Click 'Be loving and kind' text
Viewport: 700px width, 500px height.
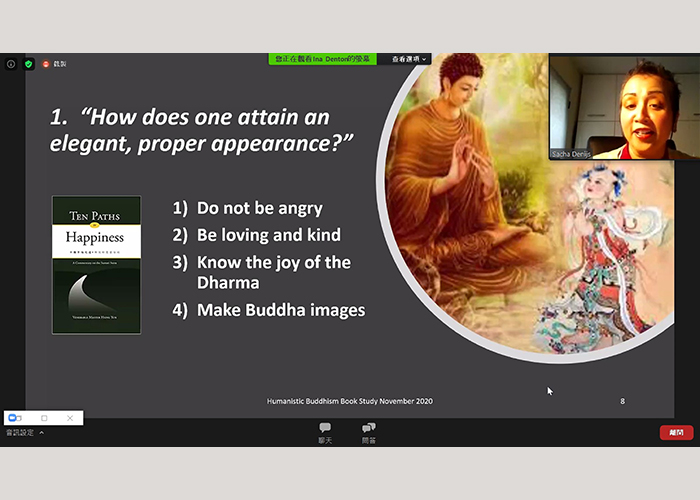coord(269,235)
